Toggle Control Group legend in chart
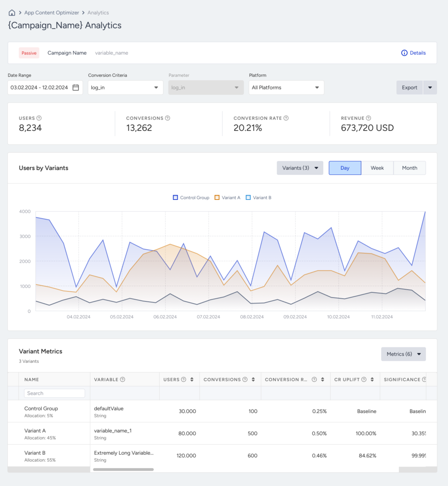The image size is (448, 486). coord(191,198)
